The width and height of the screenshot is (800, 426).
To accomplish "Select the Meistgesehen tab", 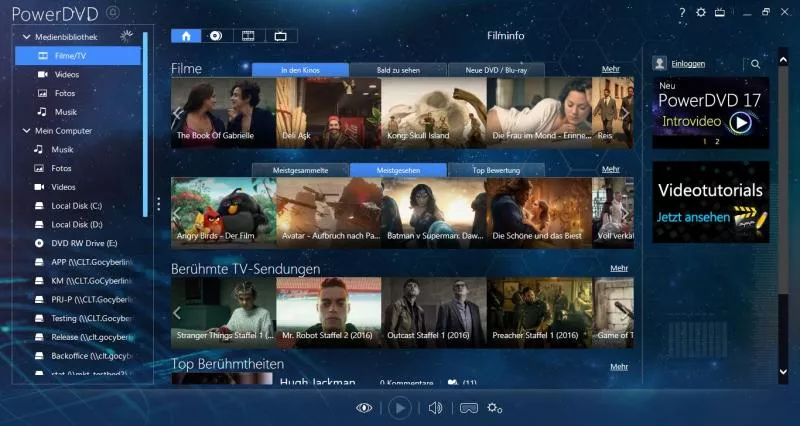I will point(398,170).
